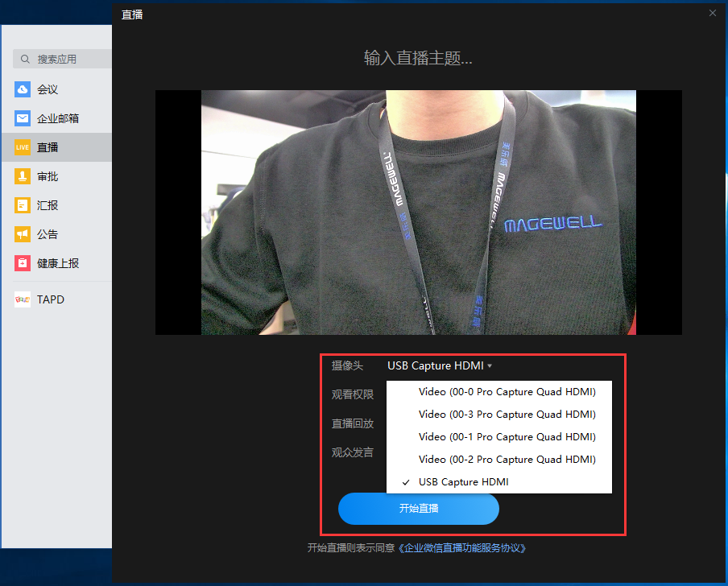Click the 会议 cloud icon
728x586 pixels.
[x=23, y=89]
